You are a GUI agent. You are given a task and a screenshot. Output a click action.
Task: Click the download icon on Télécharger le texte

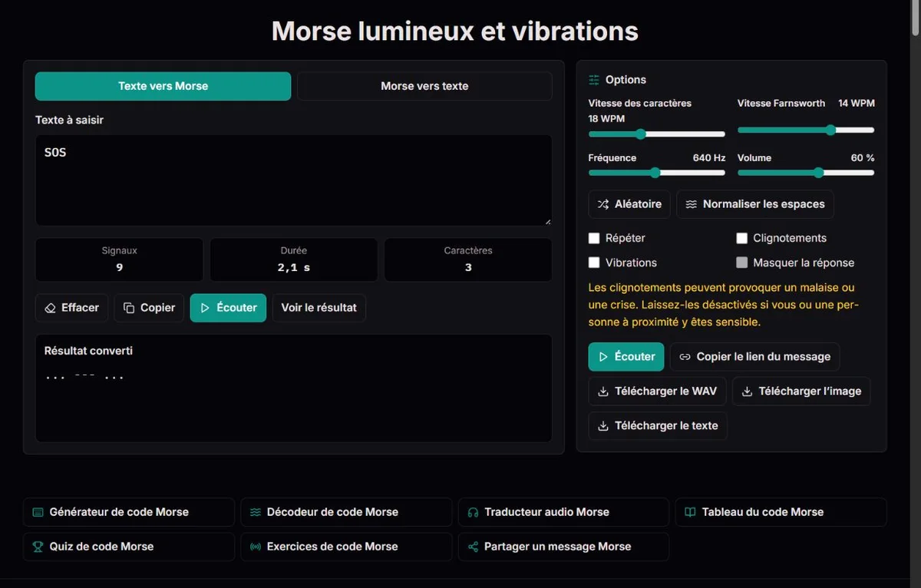tap(603, 426)
